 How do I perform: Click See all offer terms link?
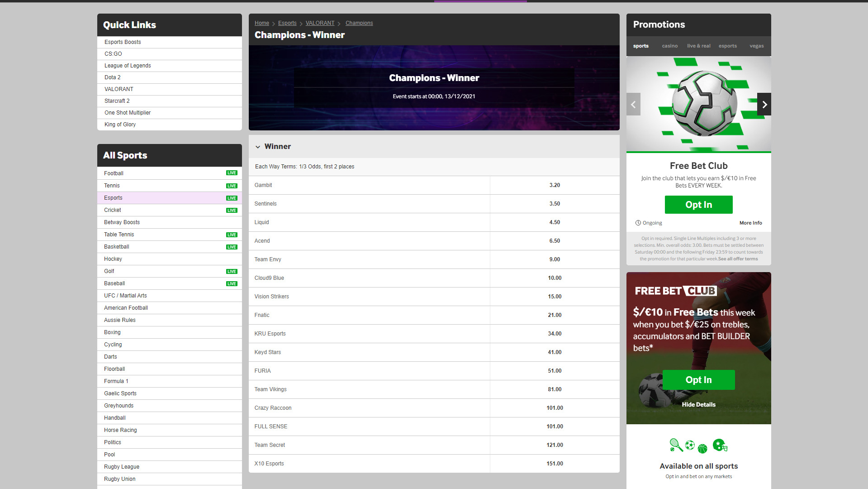[738, 259]
